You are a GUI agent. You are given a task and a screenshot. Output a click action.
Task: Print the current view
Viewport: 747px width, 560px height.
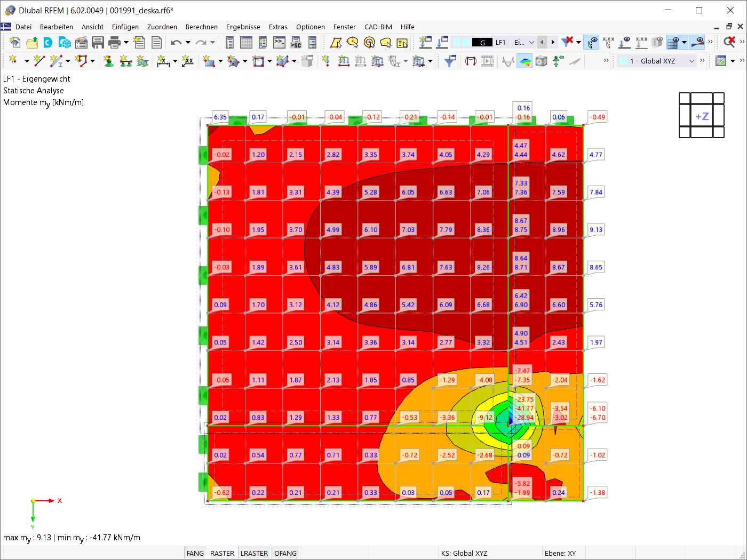pyautogui.click(x=114, y=42)
